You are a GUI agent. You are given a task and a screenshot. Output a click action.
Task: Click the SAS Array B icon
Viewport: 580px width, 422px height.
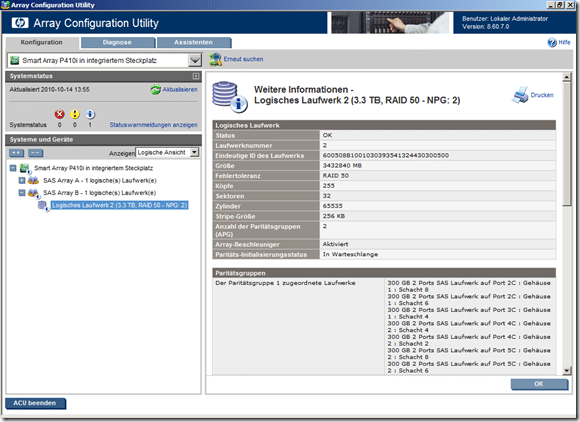(33, 193)
